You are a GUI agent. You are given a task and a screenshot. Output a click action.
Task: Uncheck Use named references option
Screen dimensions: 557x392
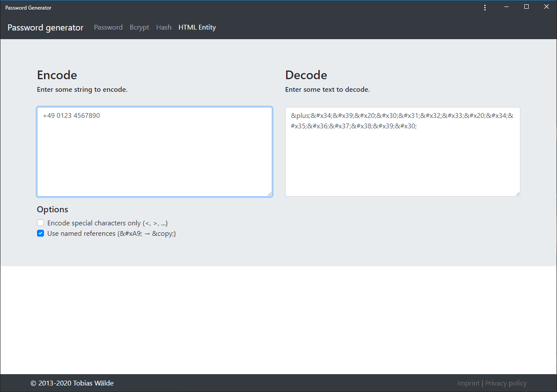click(41, 233)
